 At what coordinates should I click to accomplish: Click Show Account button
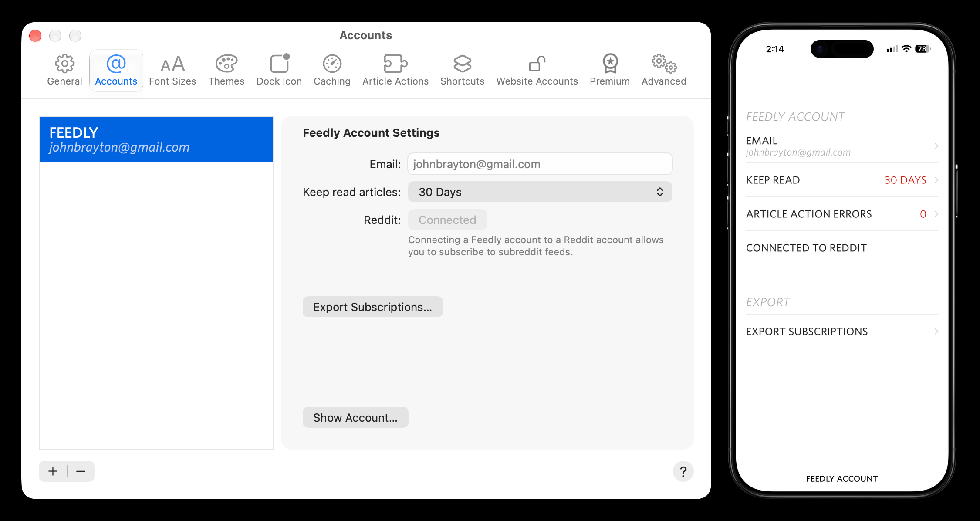355,418
